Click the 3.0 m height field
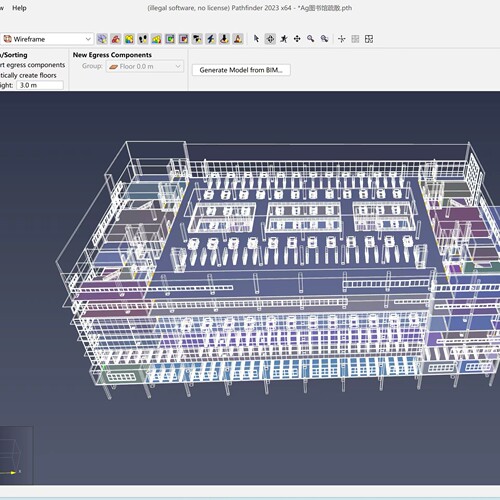Screen dimensions: 500x500 point(40,85)
